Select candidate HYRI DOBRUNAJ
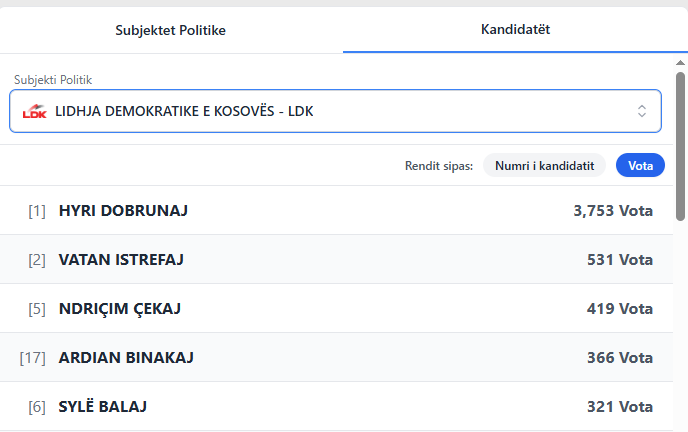This screenshot has height=432, width=688. click(124, 211)
